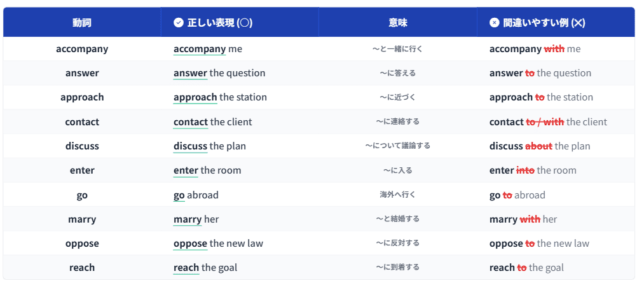Click underlined 'go' in go abroad
Screen dimensions: 644x283
tap(179, 195)
